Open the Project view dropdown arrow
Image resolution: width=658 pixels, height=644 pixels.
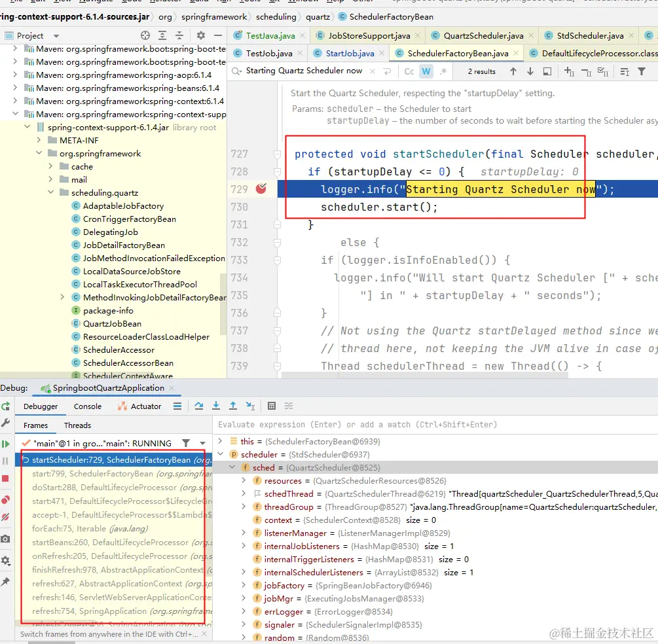[x=56, y=36]
